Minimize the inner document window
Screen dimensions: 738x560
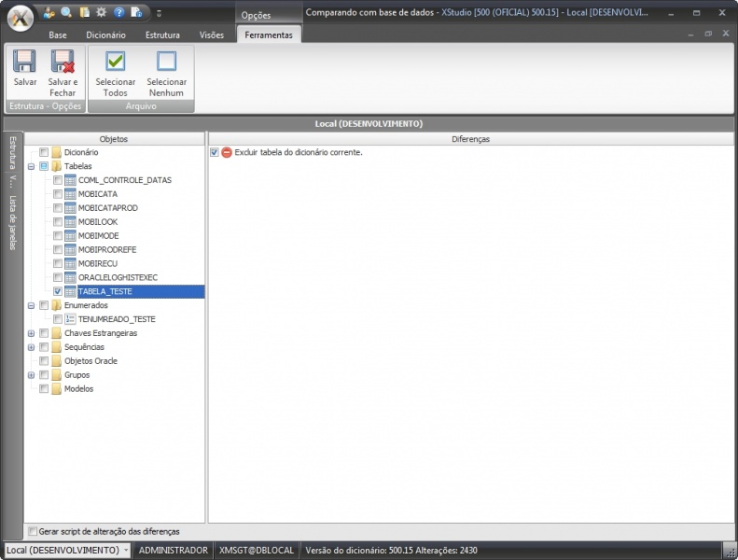[690, 34]
